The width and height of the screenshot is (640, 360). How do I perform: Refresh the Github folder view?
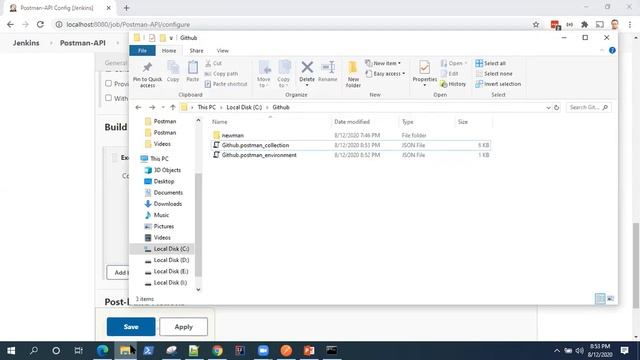coord(556,107)
